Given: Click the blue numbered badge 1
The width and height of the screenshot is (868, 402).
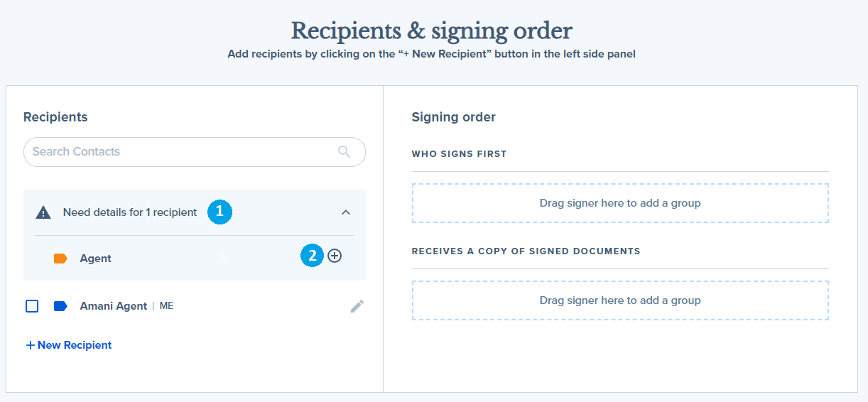Looking at the screenshot, I should [x=220, y=212].
